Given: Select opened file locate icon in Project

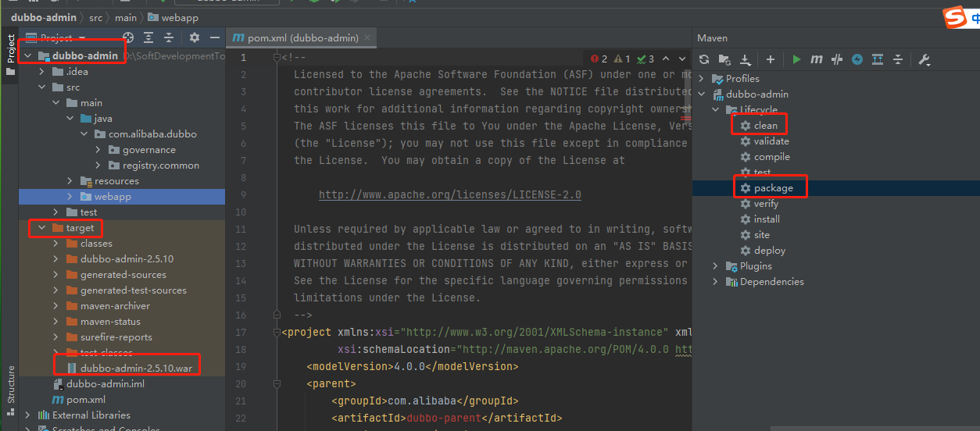Looking at the screenshot, I should pyautogui.click(x=128, y=37).
